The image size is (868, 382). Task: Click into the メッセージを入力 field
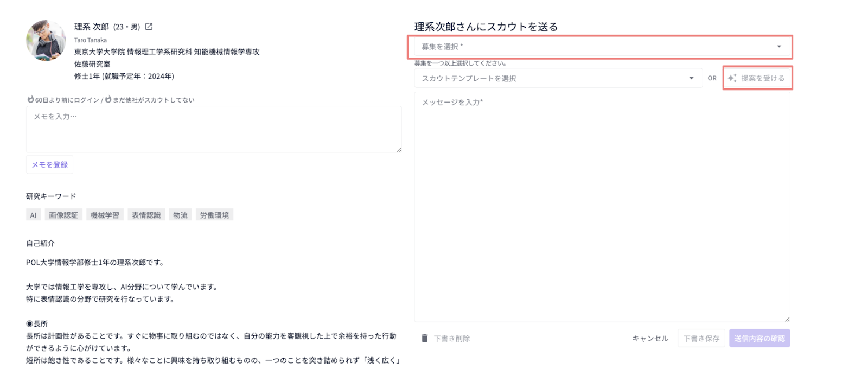602,206
